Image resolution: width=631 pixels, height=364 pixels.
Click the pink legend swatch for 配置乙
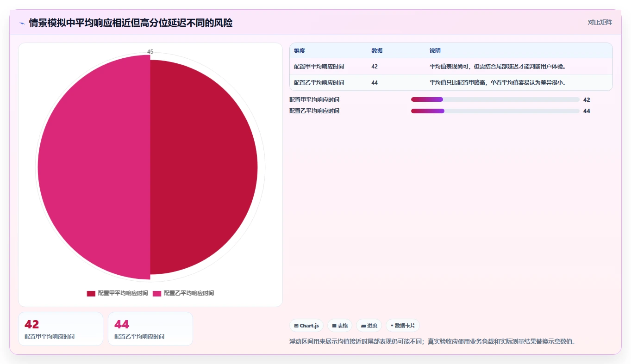[x=157, y=294]
